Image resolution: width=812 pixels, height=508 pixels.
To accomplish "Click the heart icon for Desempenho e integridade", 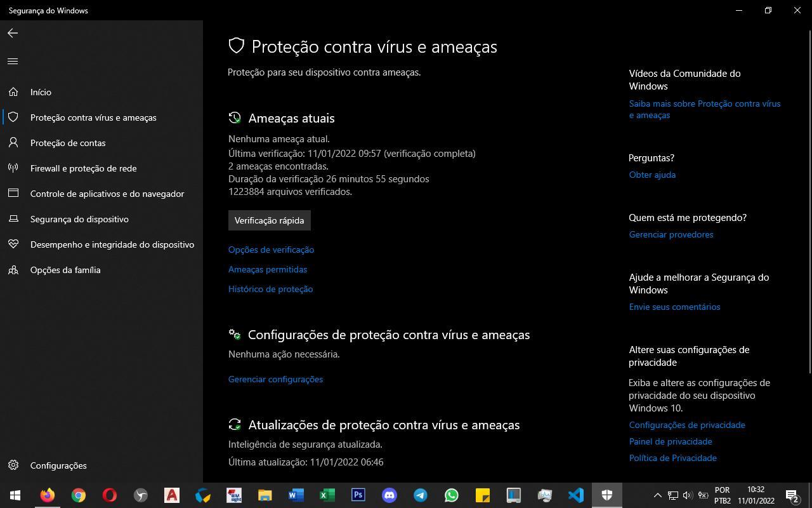I will (13, 244).
